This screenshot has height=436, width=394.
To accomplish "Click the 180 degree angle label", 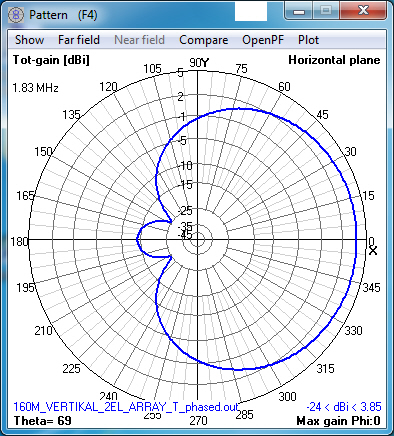I will pos(19,241).
